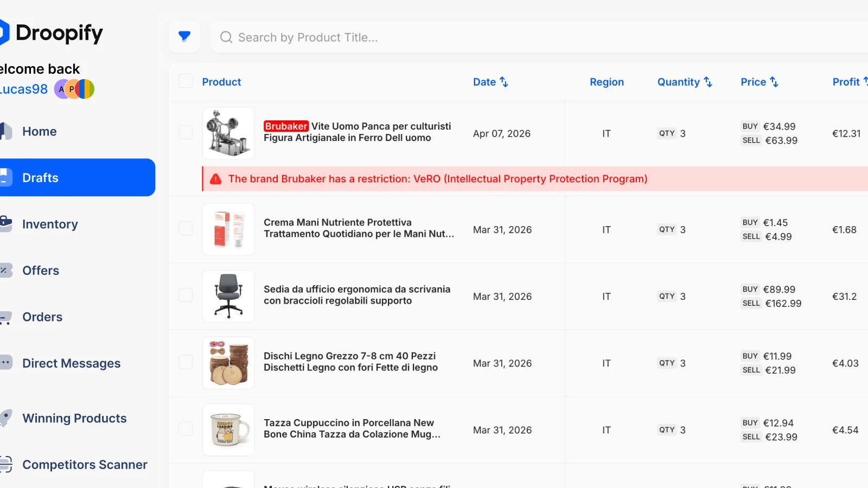Open the Winning Products page
Image resolution: width=868 pixels, height=488 pixels.
click(x=74, y=418)
